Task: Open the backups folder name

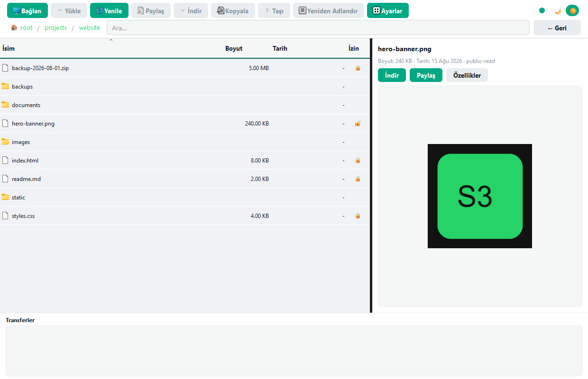Action: 22,87
